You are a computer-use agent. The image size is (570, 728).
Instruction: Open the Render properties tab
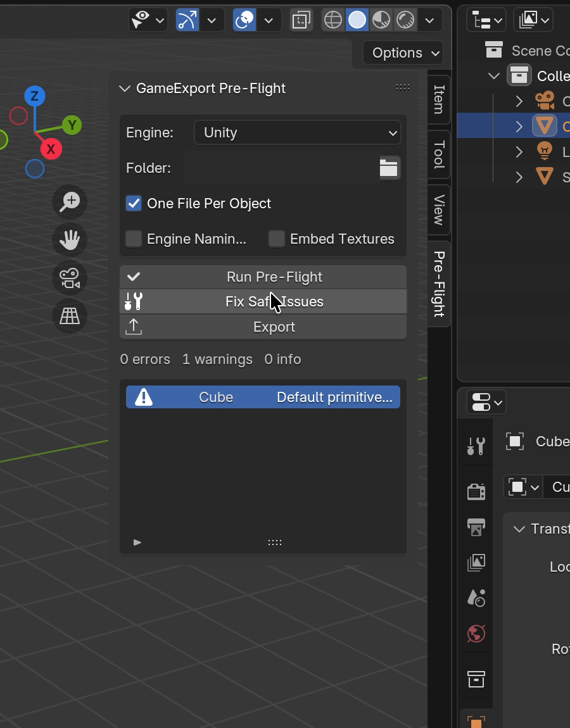click(x=476, y=492)
